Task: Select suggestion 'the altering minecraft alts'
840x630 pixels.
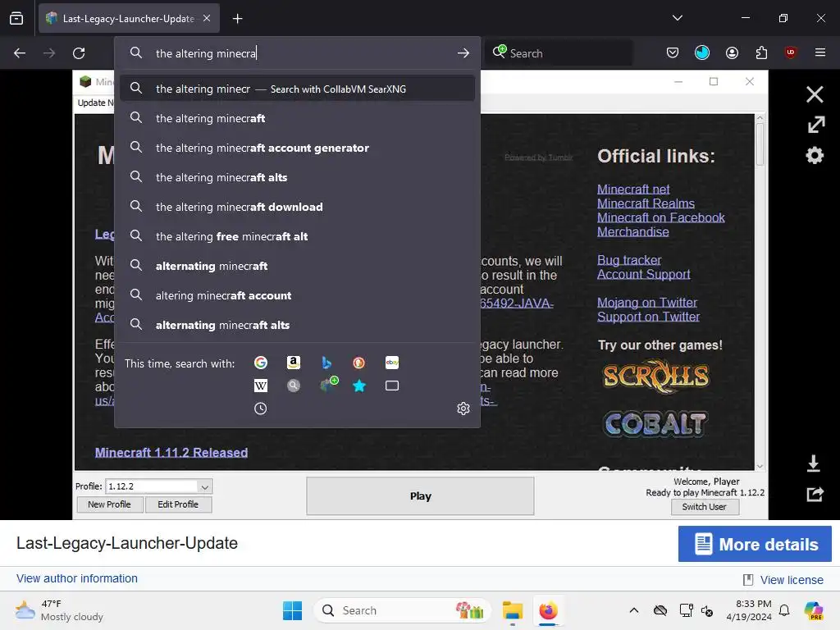Action: pyautogui.click(x=297, y=177)
